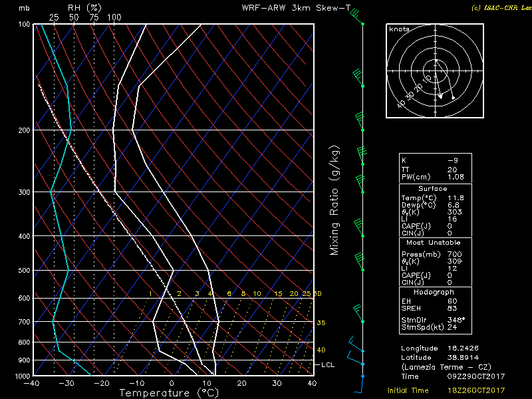The image size is (532, 399).
Task: Click the Longitude value "16.2426"
Action: pos(463,348)
